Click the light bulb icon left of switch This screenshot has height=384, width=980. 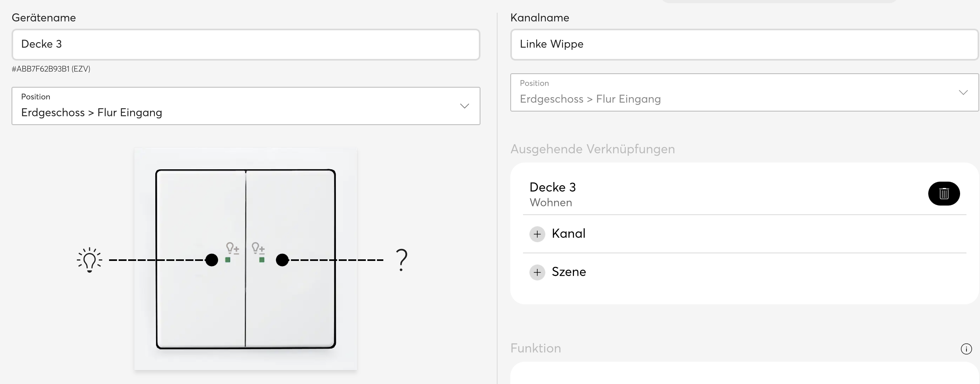pos(90,260)
